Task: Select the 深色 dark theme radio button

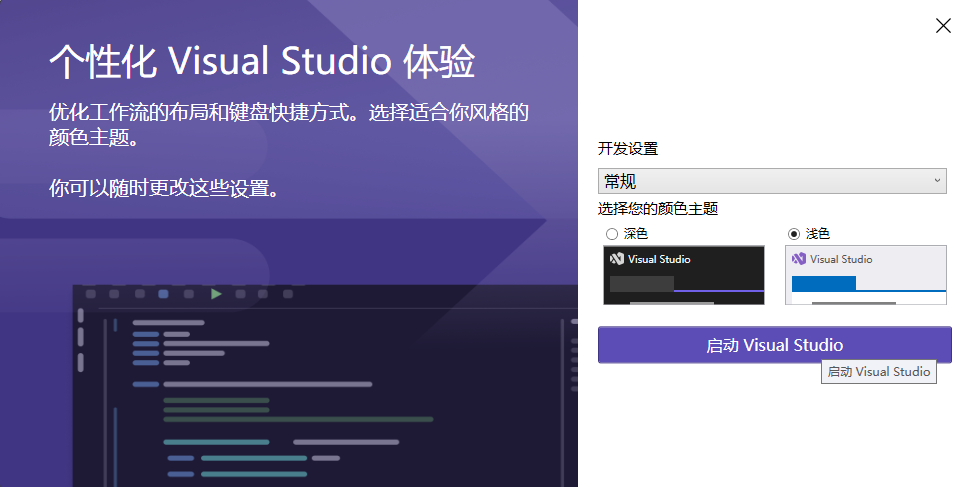Action: click(x=612, y=234)
